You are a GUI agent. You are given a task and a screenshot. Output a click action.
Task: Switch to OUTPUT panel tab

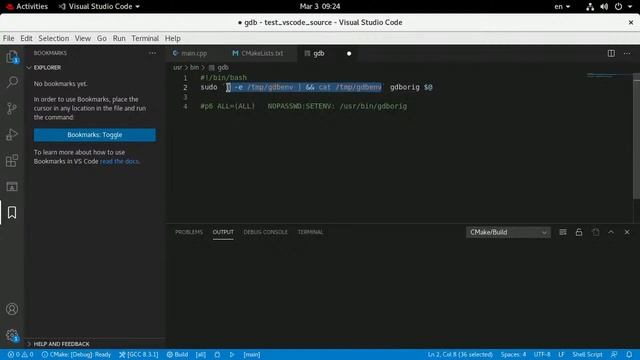223,232
